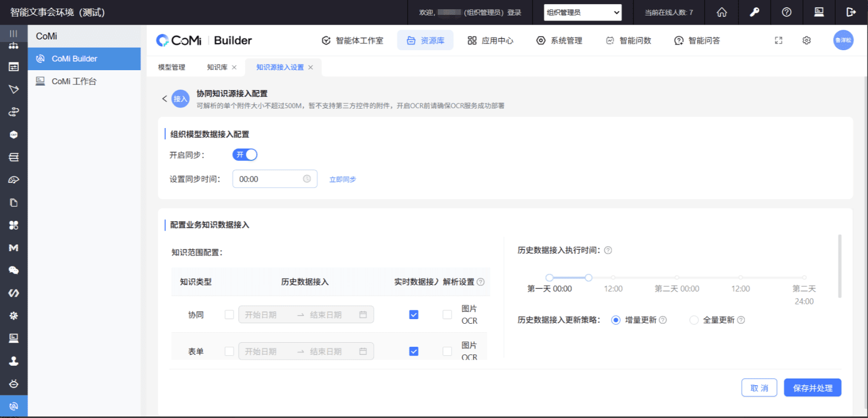Click 开始日期 field in the 协同 row
Viewport: 868px width, 418px height.
[261, 315]
